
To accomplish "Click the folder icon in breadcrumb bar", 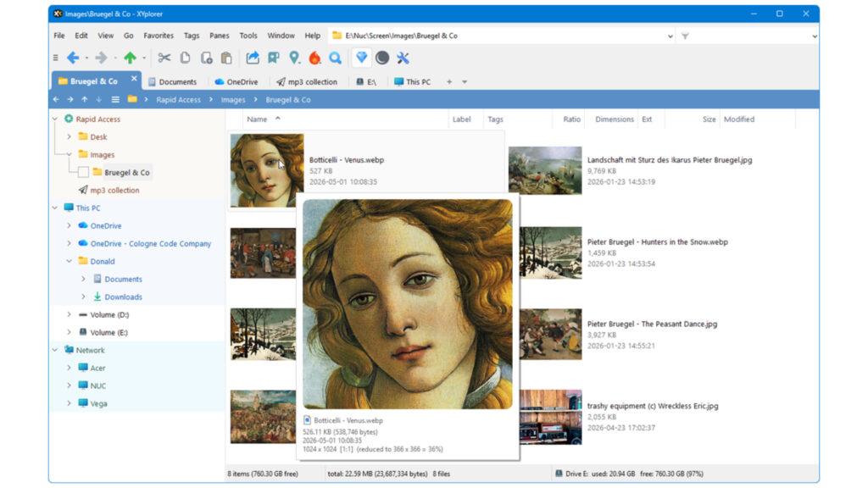I will 132,100.
